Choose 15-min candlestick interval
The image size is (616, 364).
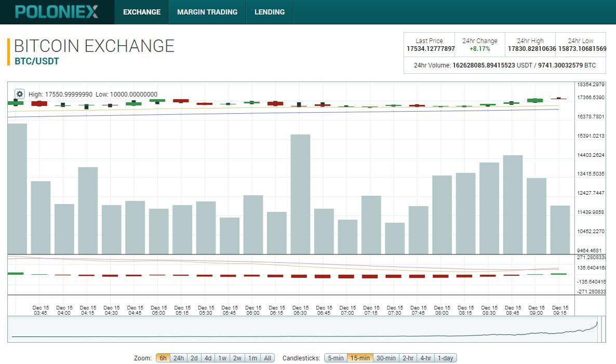pos(360,358)
